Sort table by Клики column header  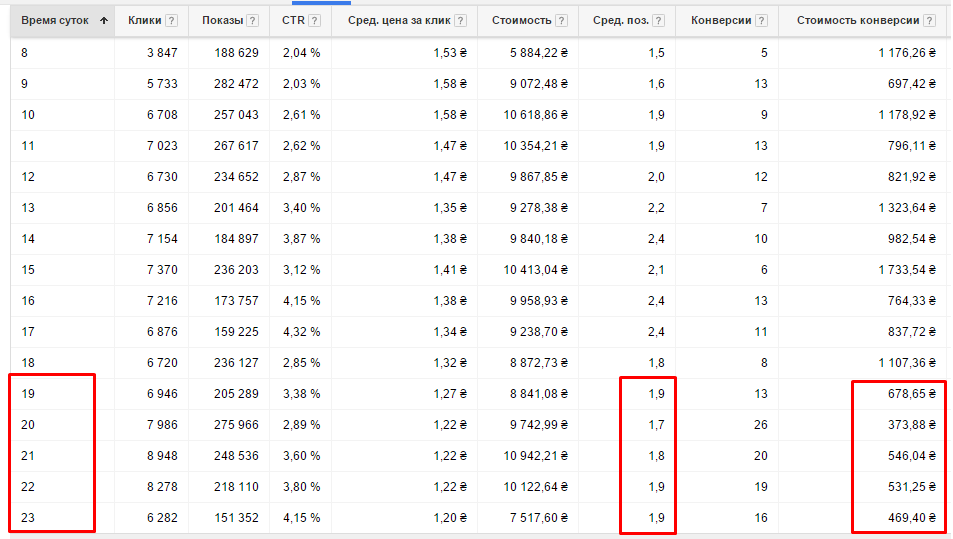145,20
